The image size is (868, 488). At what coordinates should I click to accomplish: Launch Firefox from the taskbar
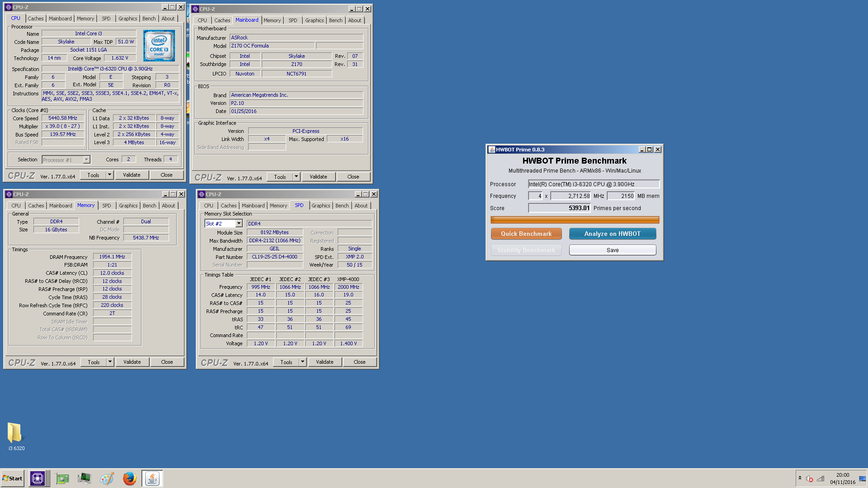[x=129, y=478]
